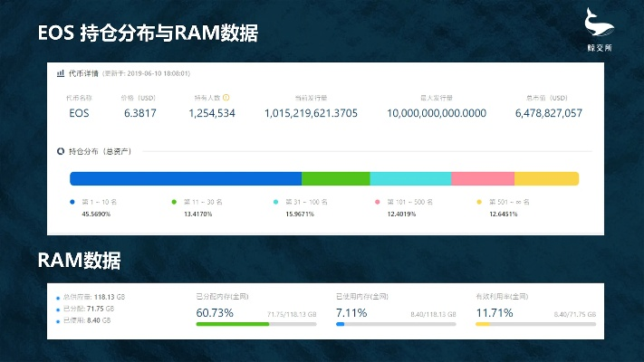The width and height of the screenshot is (644, 362).
Task: Click the 11.71% utilization value
Action: pyautogui.click(x=495, y=313)
